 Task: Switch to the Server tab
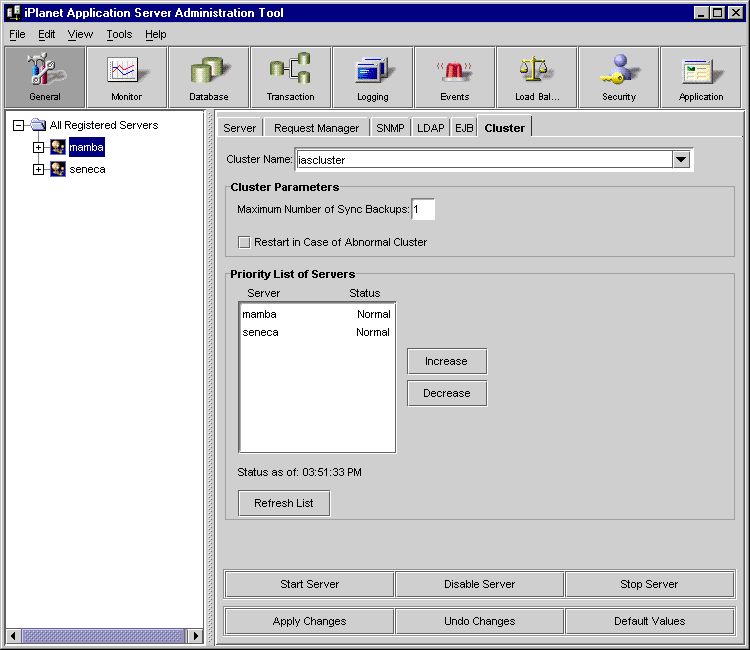[x=240, y=128]
